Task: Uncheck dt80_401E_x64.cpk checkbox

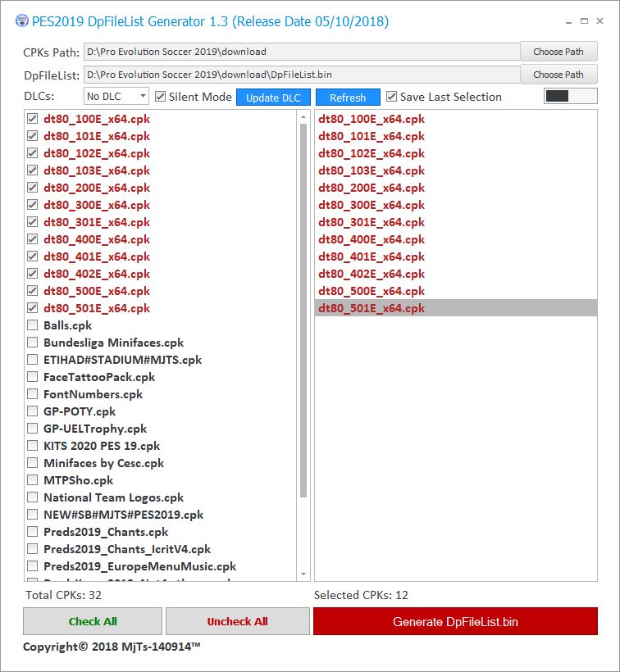Action: pyautogui.click(x=33, y=257)
